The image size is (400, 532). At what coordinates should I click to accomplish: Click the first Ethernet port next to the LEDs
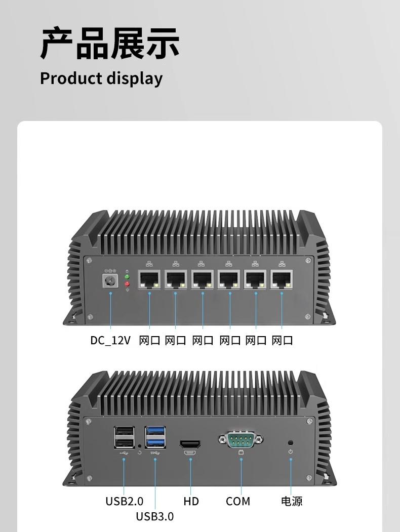[x=149, y=279]
